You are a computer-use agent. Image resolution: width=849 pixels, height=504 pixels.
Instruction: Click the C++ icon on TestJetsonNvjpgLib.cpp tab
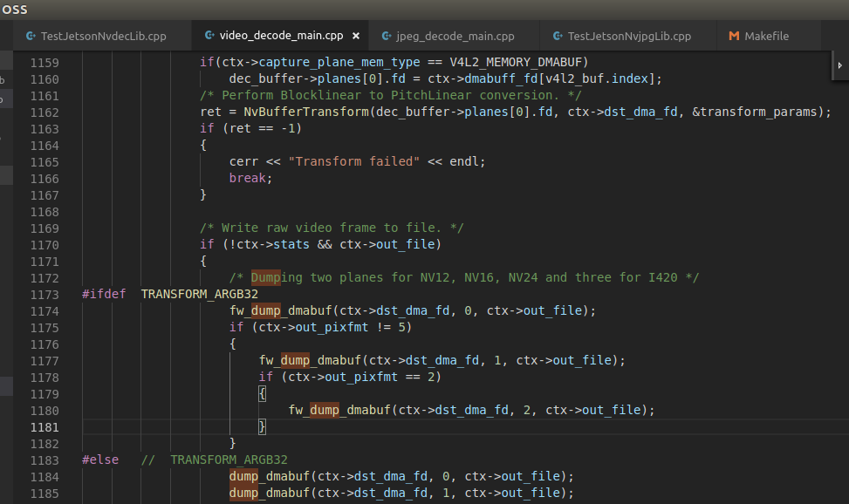coord(558,37)
